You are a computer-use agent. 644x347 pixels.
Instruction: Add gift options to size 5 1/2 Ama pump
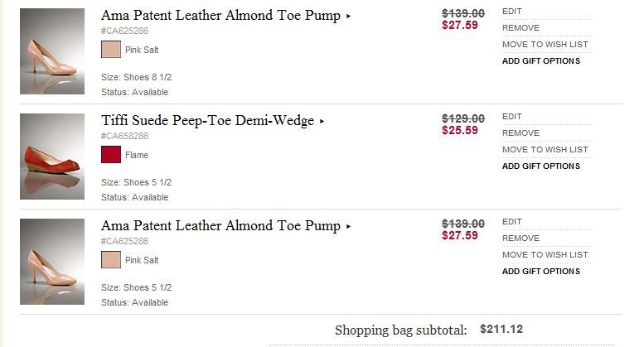[540, 272]
